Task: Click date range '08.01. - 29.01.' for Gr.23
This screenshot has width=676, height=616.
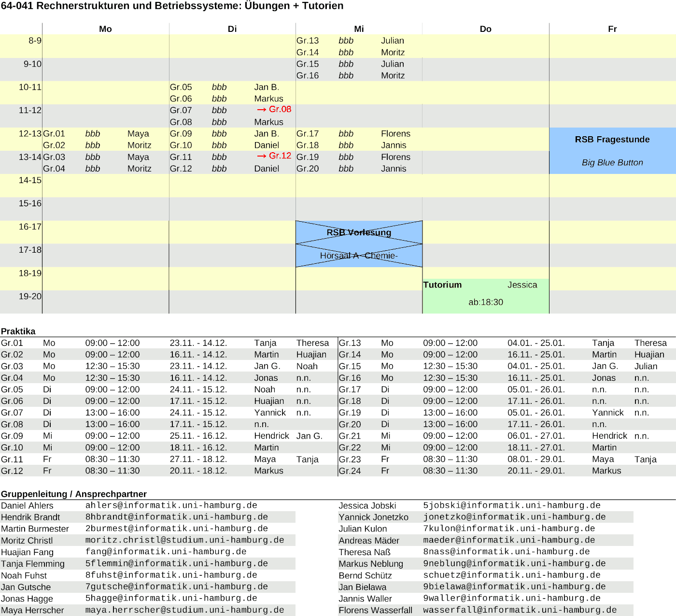Action: pyautogui.click(x=536, y=459)
